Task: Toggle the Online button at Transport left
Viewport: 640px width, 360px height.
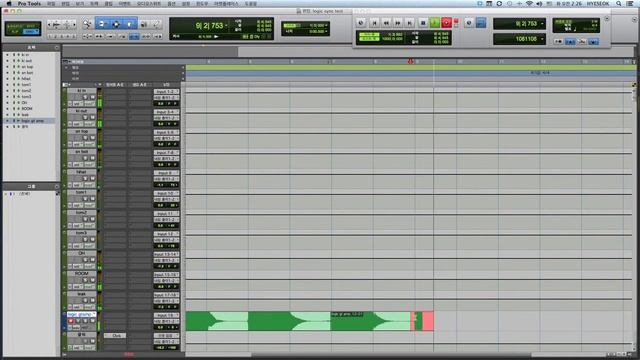Action: 360,23
